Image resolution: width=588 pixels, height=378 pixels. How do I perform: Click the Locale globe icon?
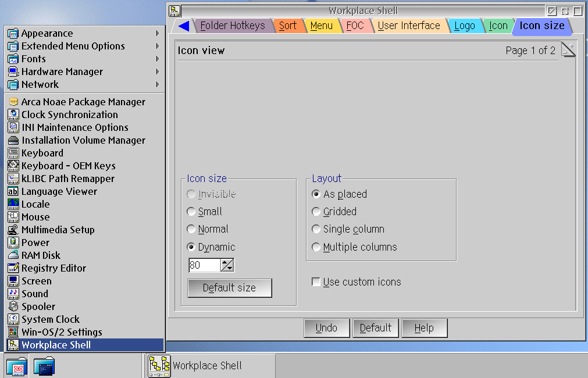click(x=13, y=204)
